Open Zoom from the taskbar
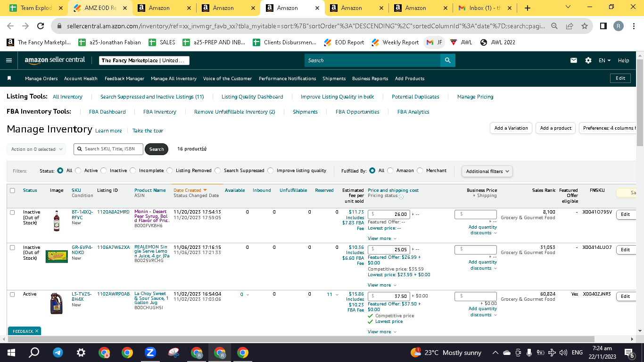The image size is (644, 362). coord(150,353)
